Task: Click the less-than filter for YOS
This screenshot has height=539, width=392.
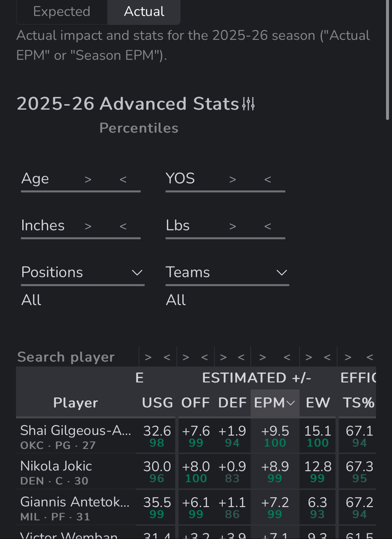Action: click(x=268, y=179)
